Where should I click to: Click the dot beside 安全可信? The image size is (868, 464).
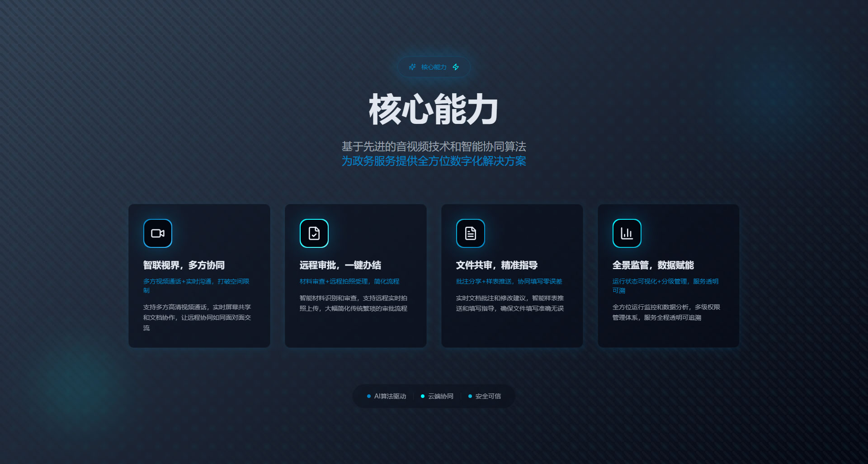pos(470,396)
